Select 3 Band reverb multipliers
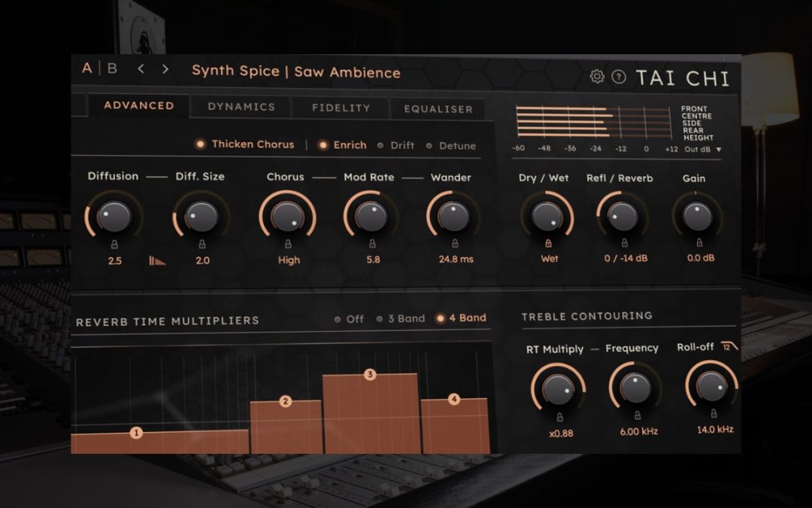Image resolution: width=812 pixels, height=508 pixels. point(401,318)
